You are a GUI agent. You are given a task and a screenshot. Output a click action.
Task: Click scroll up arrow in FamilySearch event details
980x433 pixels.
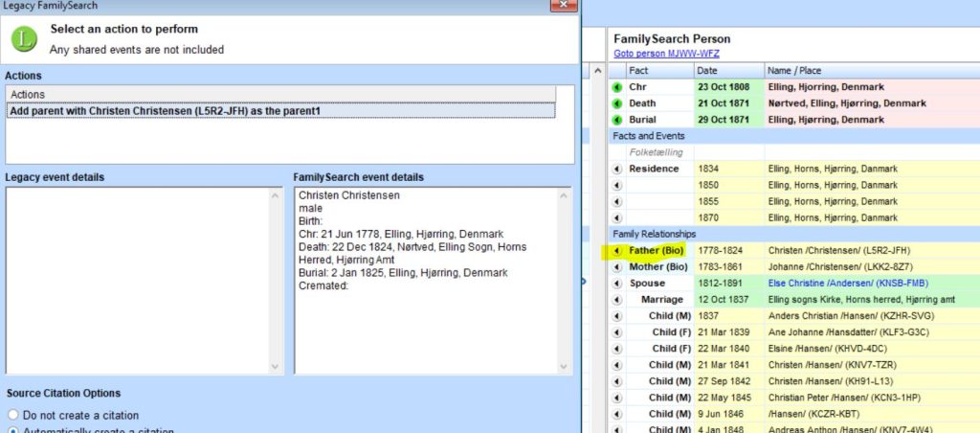click(563, 195)
